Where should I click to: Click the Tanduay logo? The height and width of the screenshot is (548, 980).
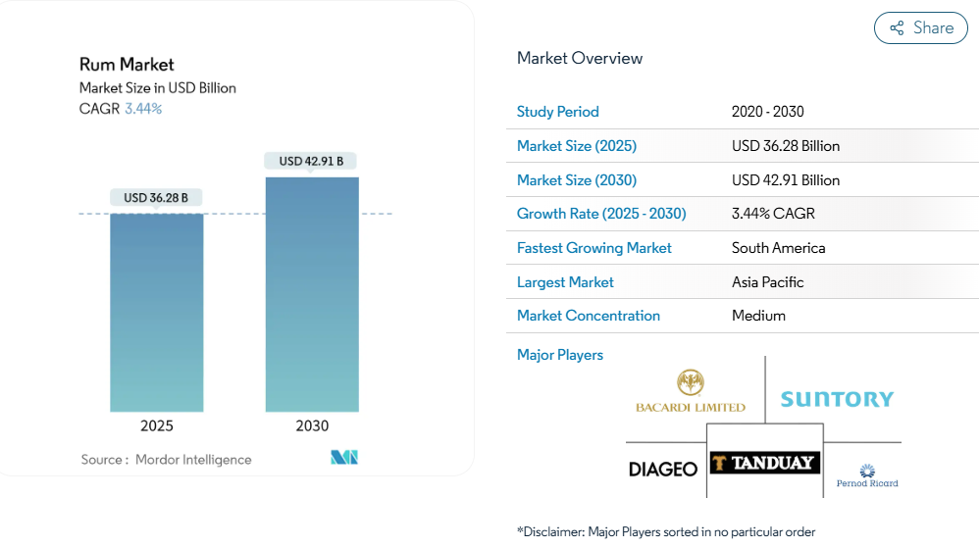(764, 463)
